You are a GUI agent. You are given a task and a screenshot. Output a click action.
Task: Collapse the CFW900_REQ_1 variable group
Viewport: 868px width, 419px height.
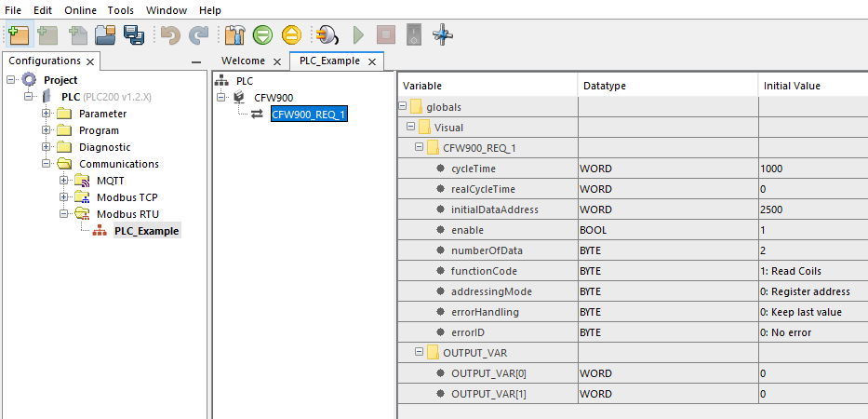point(419,147)
